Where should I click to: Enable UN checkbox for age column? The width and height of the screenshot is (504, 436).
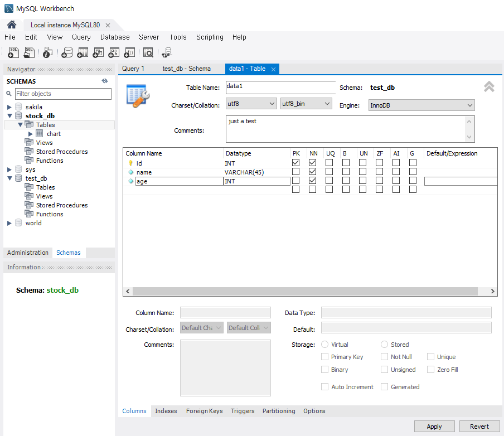[362, 181]
